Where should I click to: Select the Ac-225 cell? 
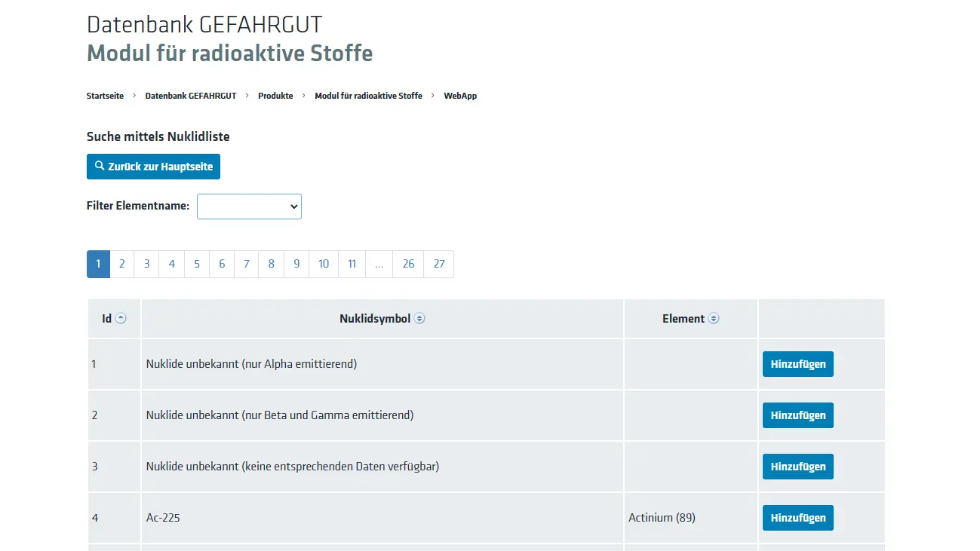pyautogui.click(x=382, y=518)
